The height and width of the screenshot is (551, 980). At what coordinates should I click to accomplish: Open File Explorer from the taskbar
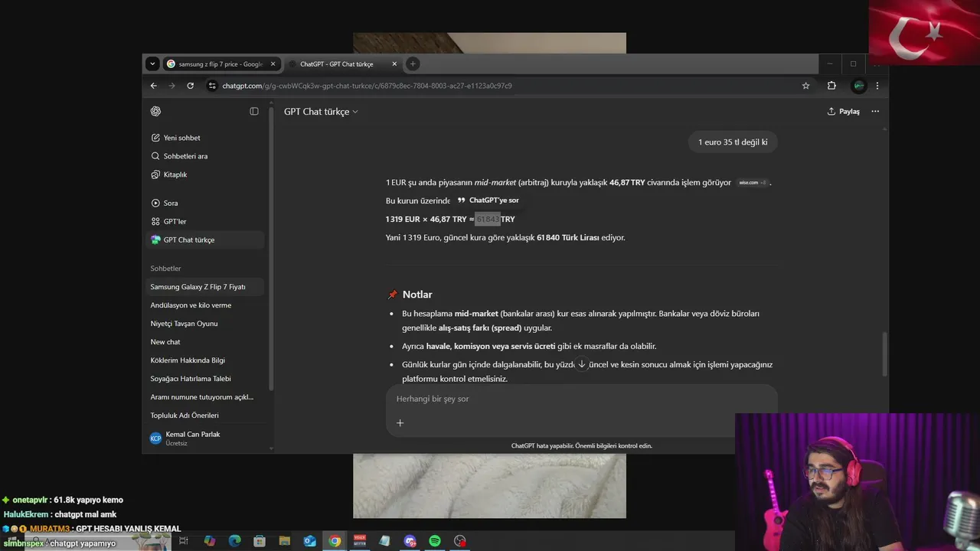coord(285,541)
